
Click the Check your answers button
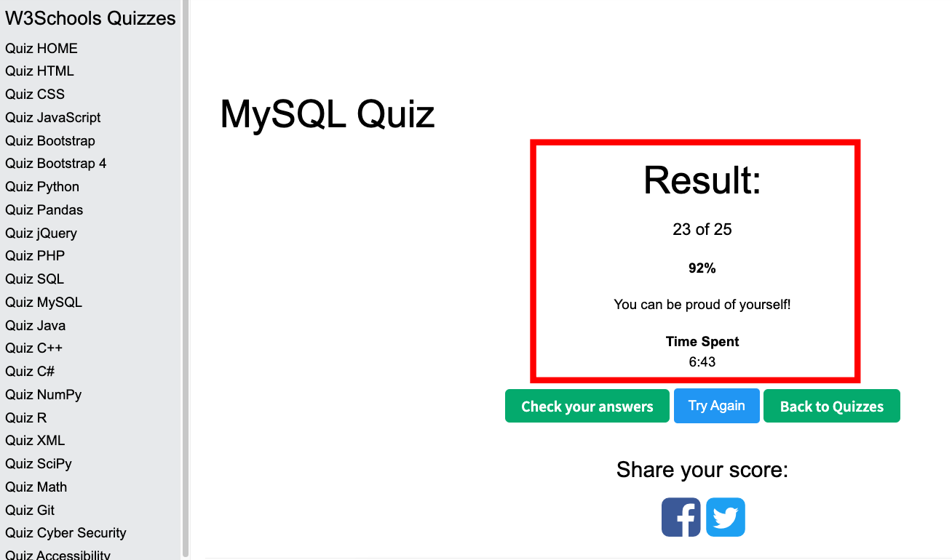coord(587,406)
